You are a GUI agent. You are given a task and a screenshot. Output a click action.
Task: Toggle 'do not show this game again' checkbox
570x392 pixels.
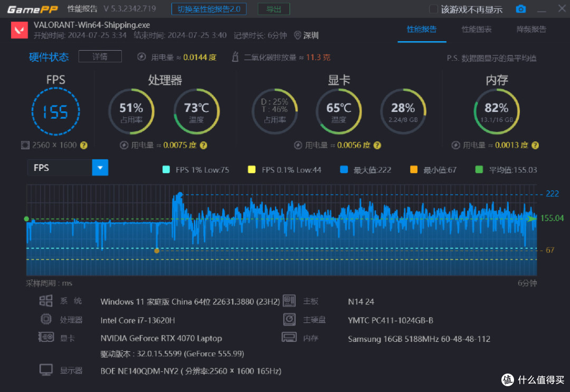click(433, 9)
